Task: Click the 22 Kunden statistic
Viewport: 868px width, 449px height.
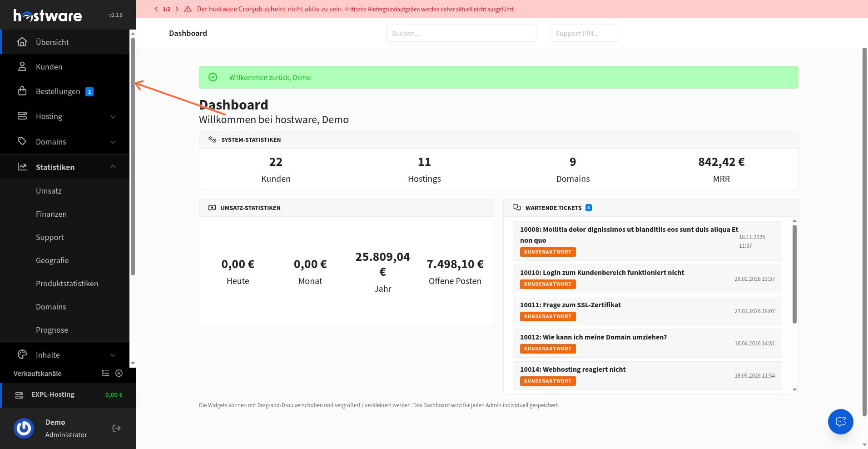Action: pos(276,169)
